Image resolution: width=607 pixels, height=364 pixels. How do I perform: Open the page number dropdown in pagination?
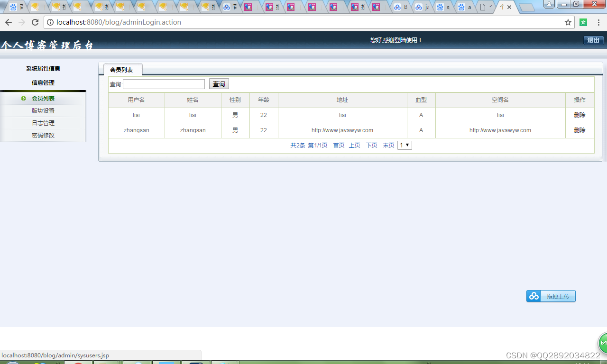click(404, 145)
